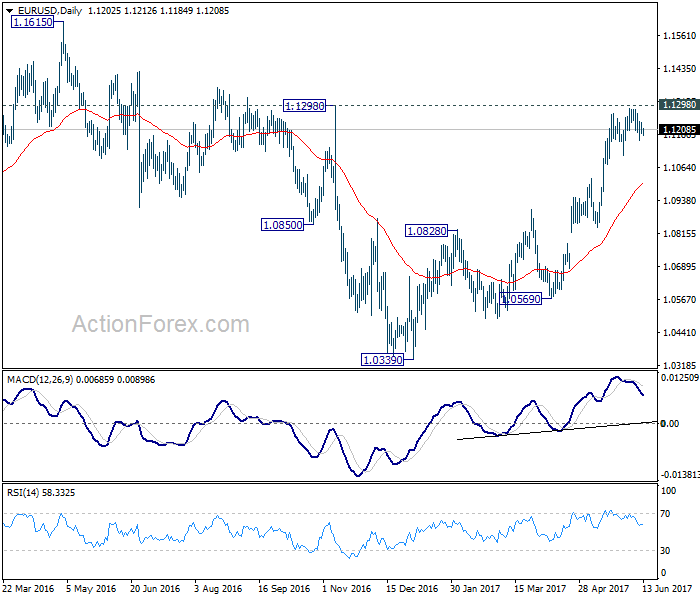Screen dimensions: 700x600
Task: Click the 1 Nov 2016 date label
Action: coord(347,589)
